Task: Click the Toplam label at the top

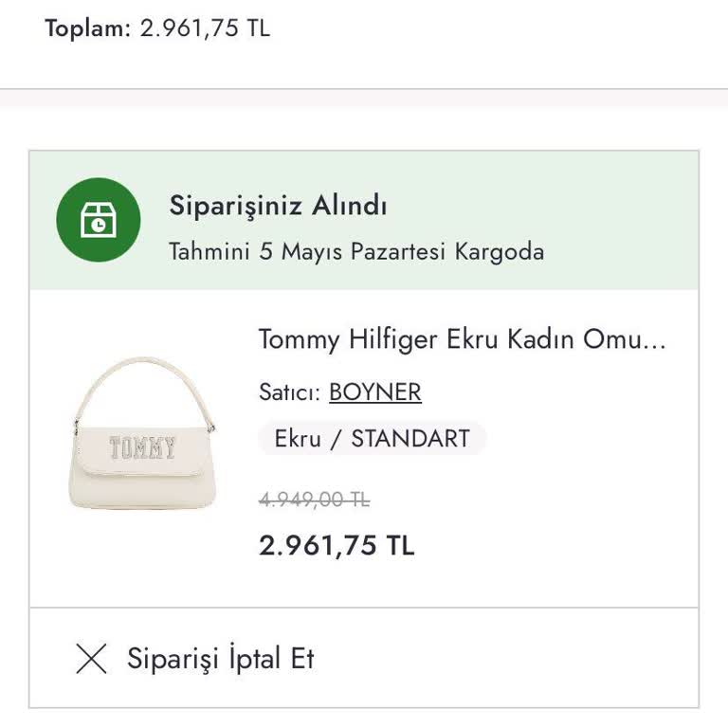Action: point(85,28)
